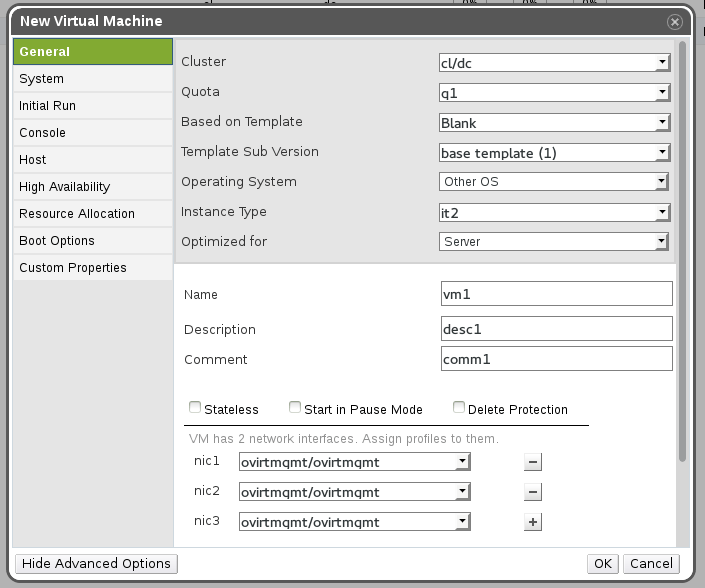Go to the Boot Options tab
Viewport: 705px width, 588px height.
(x=57, y=241)
